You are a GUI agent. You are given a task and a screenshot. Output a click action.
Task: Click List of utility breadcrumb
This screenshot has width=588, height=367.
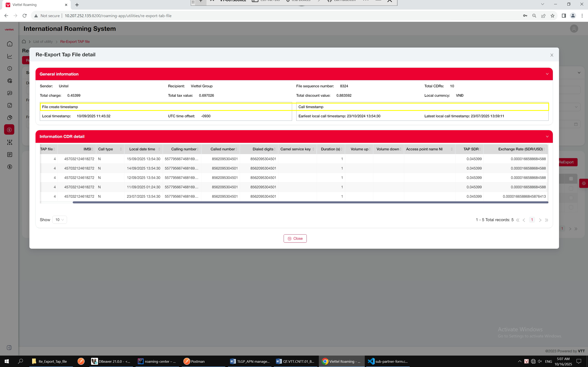[x=43, y=41]
